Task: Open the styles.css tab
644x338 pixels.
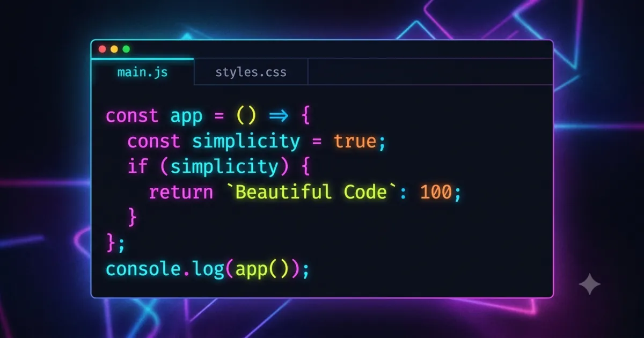Action: tap(251, 72)
